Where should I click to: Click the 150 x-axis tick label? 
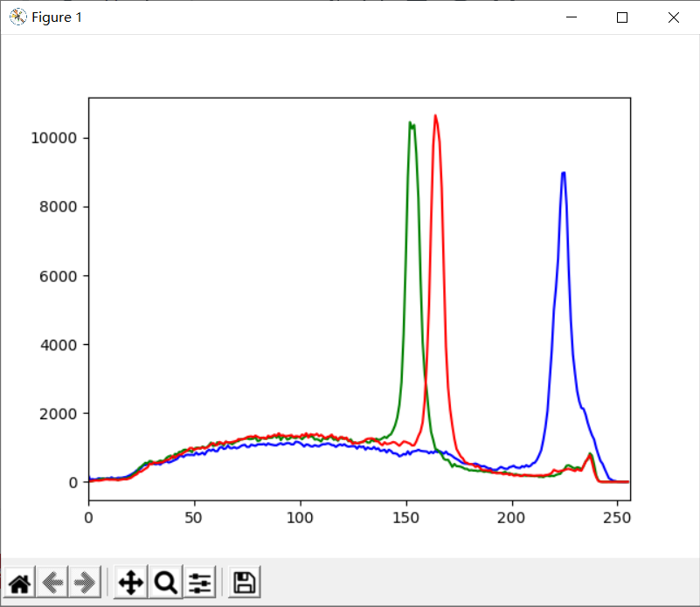pos(406,516)
